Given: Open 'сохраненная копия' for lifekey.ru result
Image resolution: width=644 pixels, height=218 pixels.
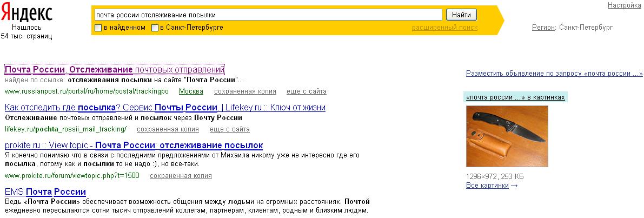Looking at the screenshot, I should pos(168,129).
